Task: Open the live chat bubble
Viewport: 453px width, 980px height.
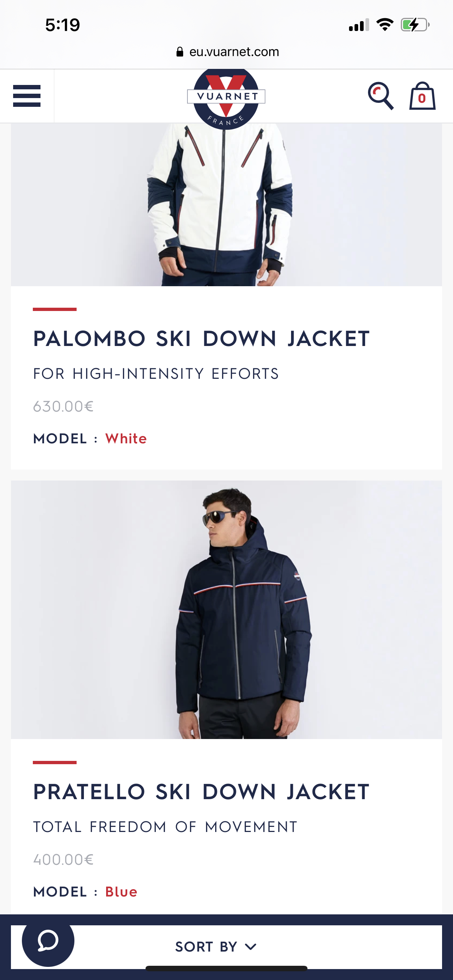Action: [x=48, y=940]
